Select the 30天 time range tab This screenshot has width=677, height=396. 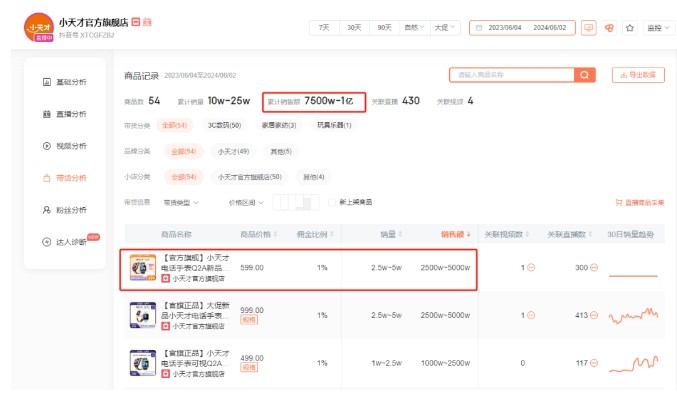pyautogui.click(x=354, y=28)
